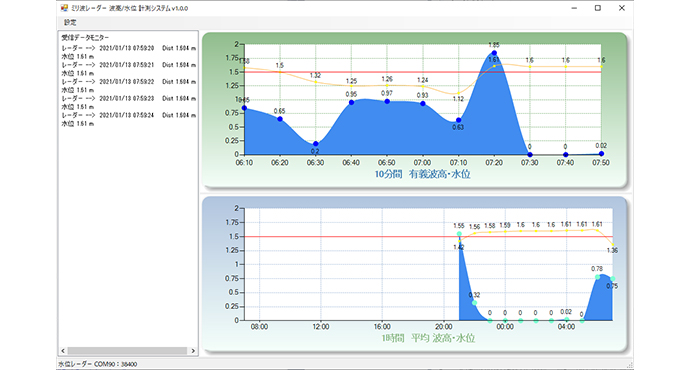
Task: Click the 16:00 label on the lower chart axis
Action: click(382, 327)
